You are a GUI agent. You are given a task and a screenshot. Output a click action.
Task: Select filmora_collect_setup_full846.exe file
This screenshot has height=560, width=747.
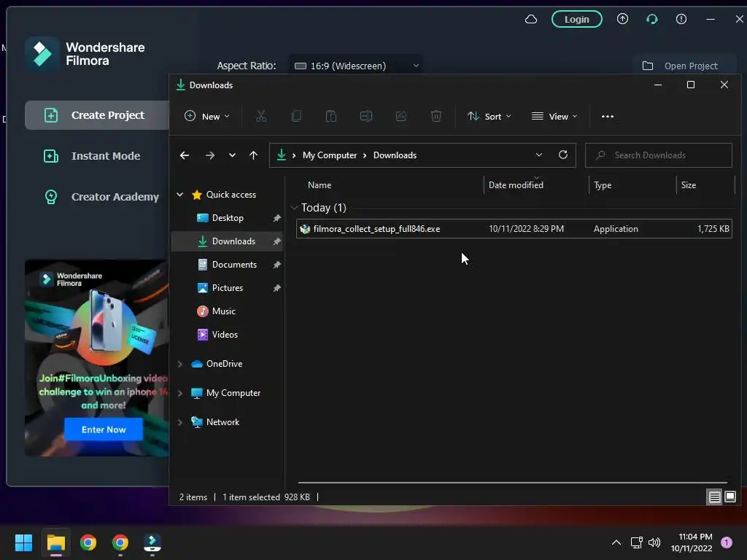pos(514,228)
